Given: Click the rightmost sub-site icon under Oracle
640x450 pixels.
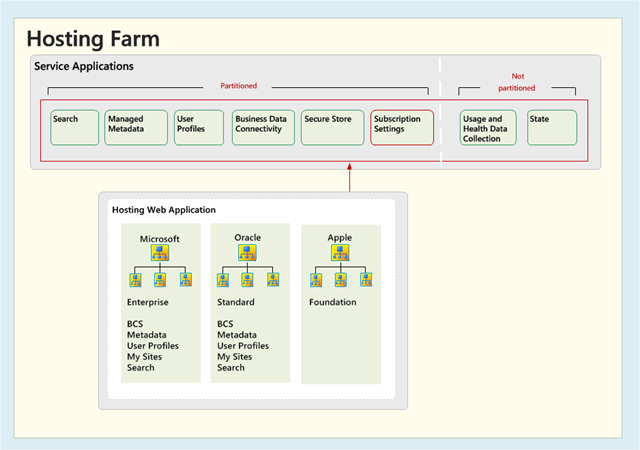Looking at the screenshot, I should click(x=273, y=280).
